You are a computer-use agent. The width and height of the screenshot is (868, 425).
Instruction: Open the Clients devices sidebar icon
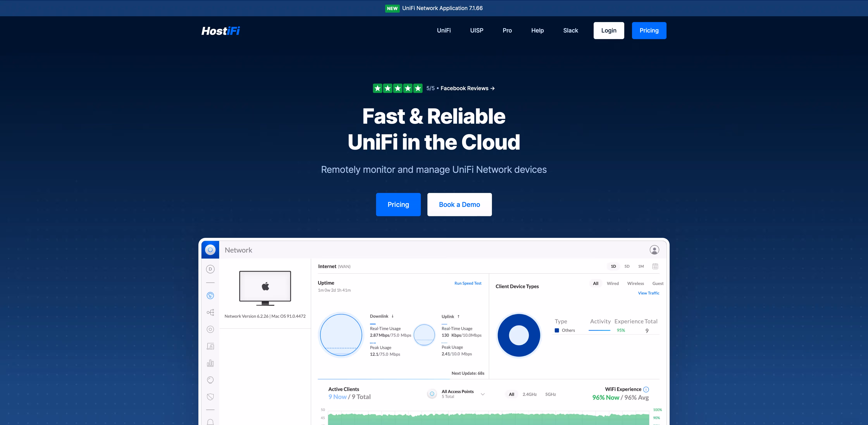pos(210,346)
